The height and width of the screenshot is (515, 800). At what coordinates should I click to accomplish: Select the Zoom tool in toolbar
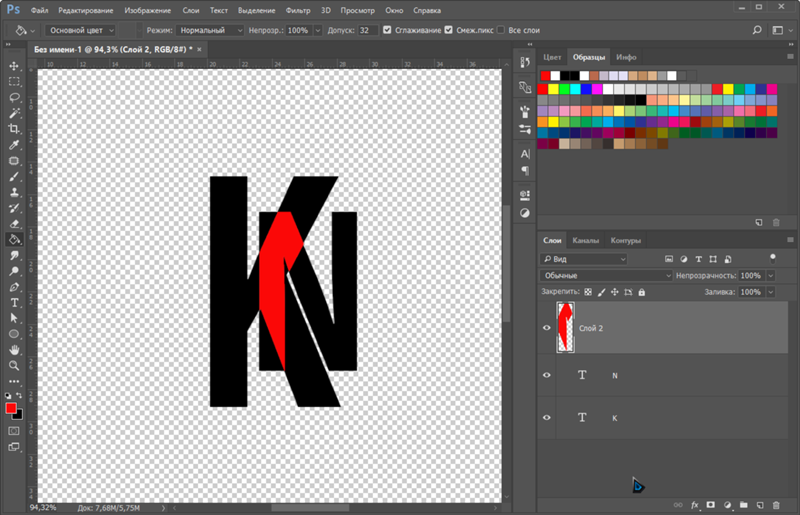pyautogui.click(x=14, y=366)
